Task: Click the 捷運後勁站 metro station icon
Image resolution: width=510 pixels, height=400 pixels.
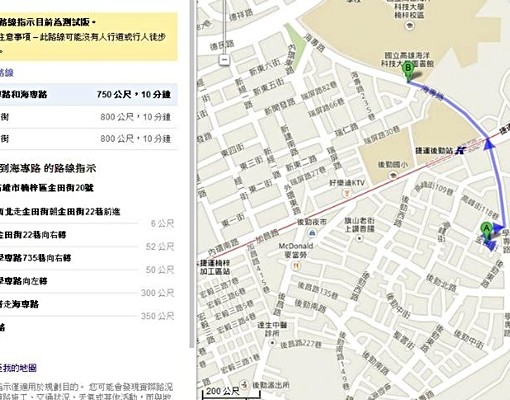Action: tap(461, 150)
